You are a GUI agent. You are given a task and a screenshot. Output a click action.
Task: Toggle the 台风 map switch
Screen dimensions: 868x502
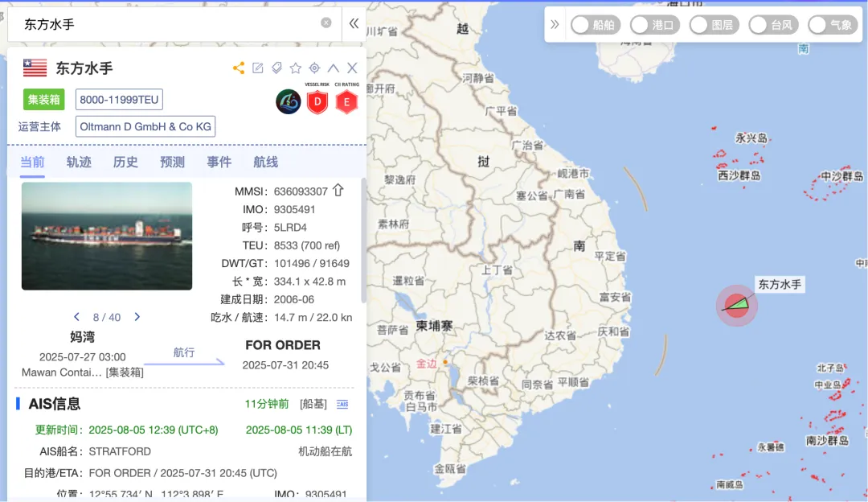[x=773, y=25]
